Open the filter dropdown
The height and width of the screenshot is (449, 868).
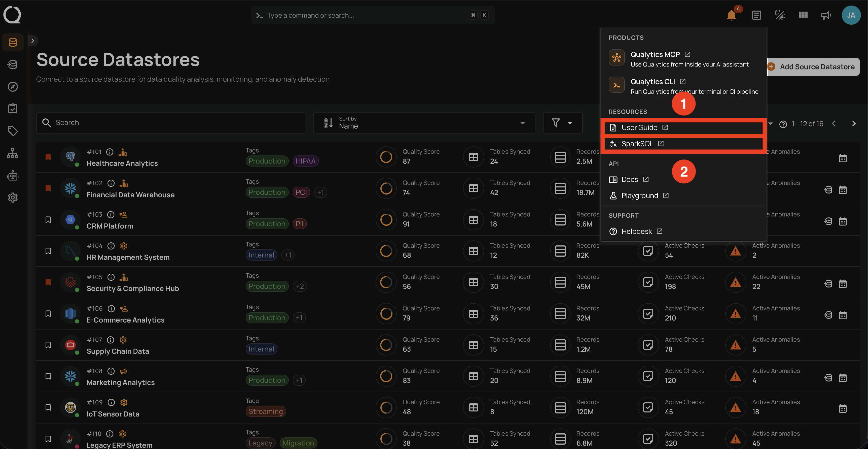563,123
